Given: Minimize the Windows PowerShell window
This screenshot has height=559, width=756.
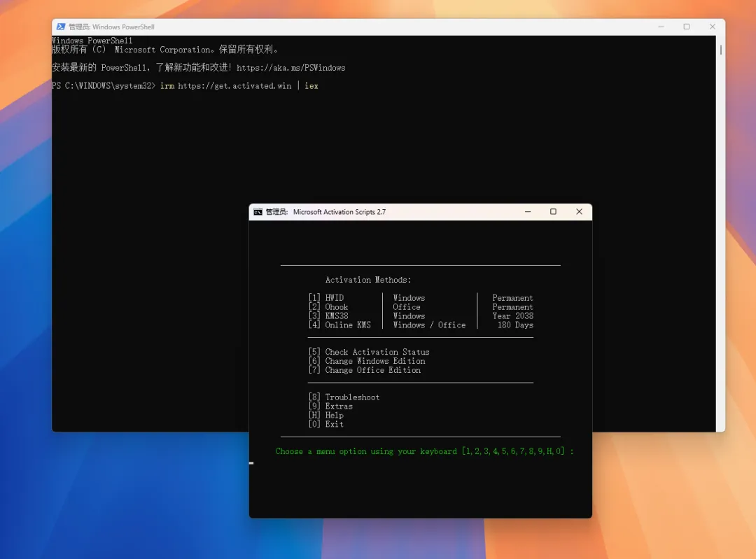Looking at the screenshot, I should [661, 27].
